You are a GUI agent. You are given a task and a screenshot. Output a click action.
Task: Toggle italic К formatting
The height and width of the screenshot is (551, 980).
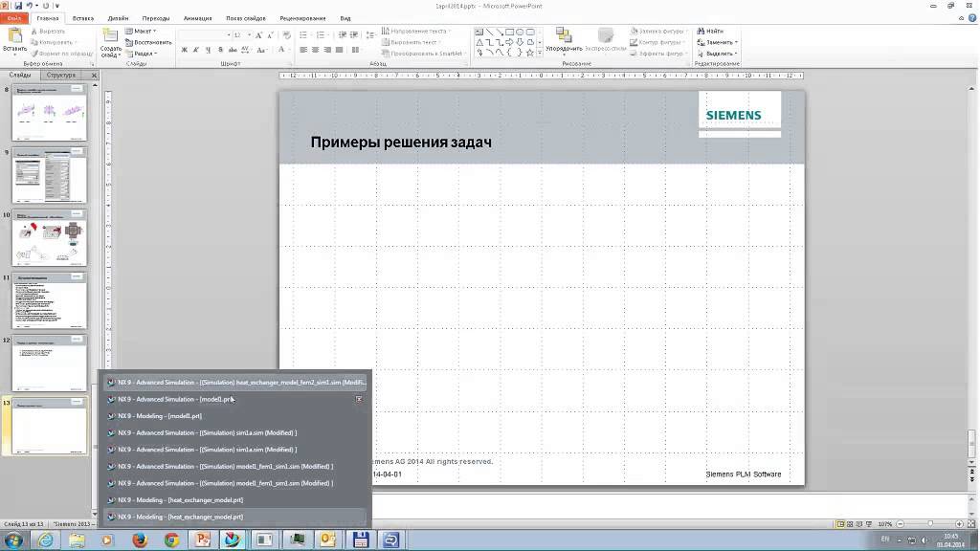tap(196, 50)
